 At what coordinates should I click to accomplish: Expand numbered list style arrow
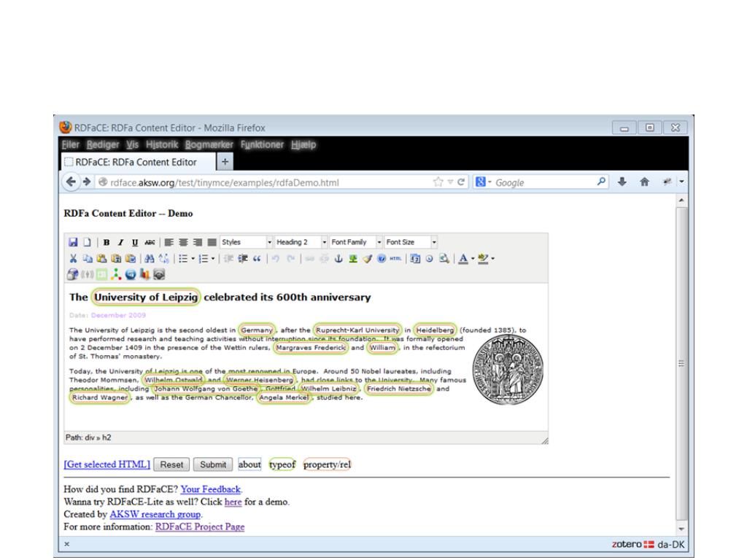point(213,259)
